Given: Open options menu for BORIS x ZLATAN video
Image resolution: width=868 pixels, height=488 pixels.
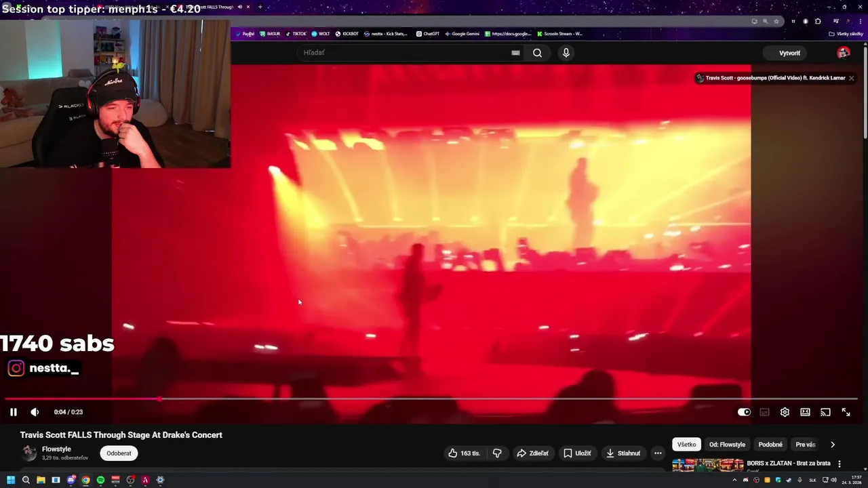Looking at the screenshot, I should pyautogui.click(x=840, y=464).
